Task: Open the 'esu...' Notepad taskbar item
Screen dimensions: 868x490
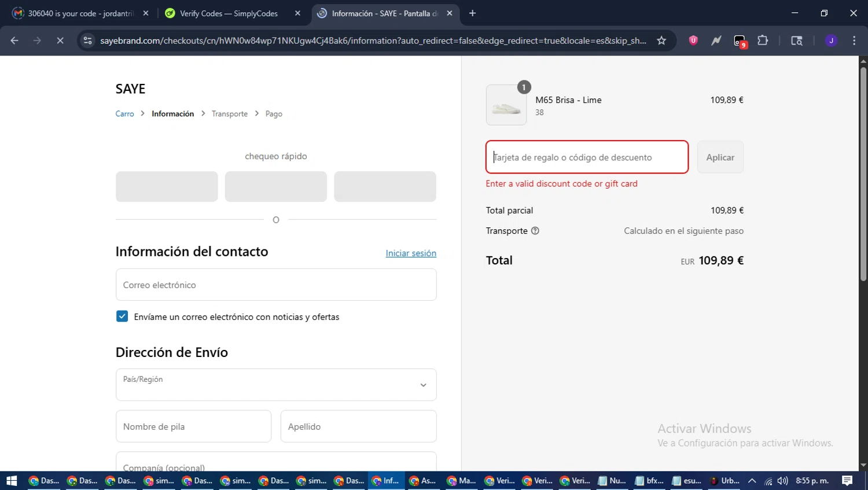Action: (687, 481)
